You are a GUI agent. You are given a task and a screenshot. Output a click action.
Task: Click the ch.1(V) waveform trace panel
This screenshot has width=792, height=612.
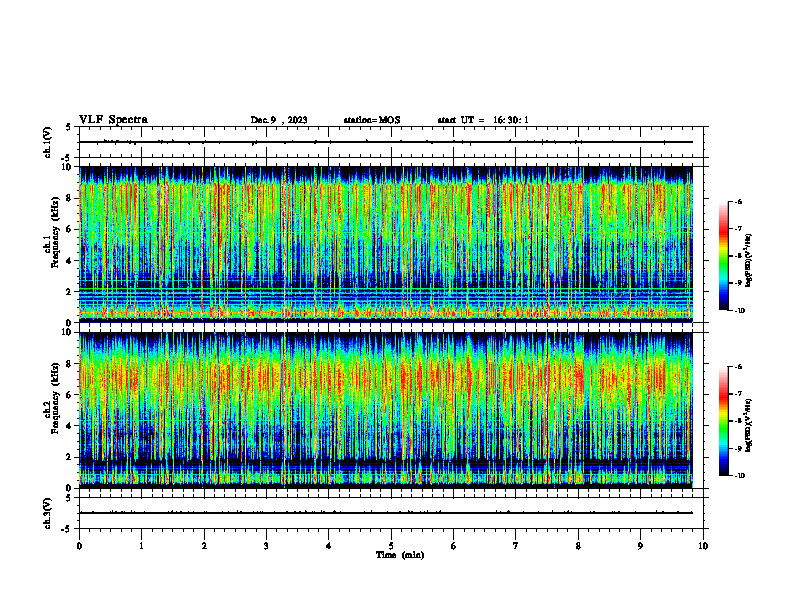tap(393, 142)
